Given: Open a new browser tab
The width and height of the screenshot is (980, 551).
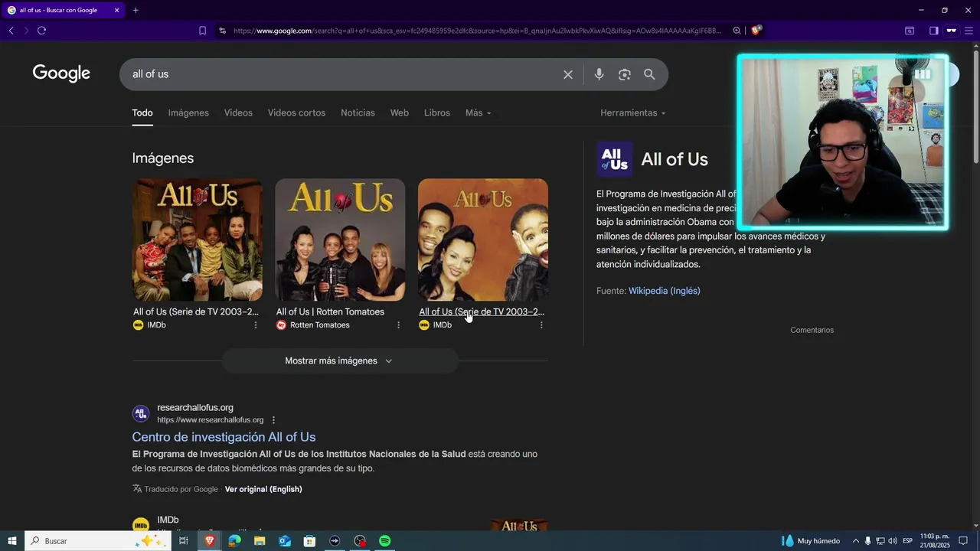Looking at the screenshot, I should tap(136, 10).
